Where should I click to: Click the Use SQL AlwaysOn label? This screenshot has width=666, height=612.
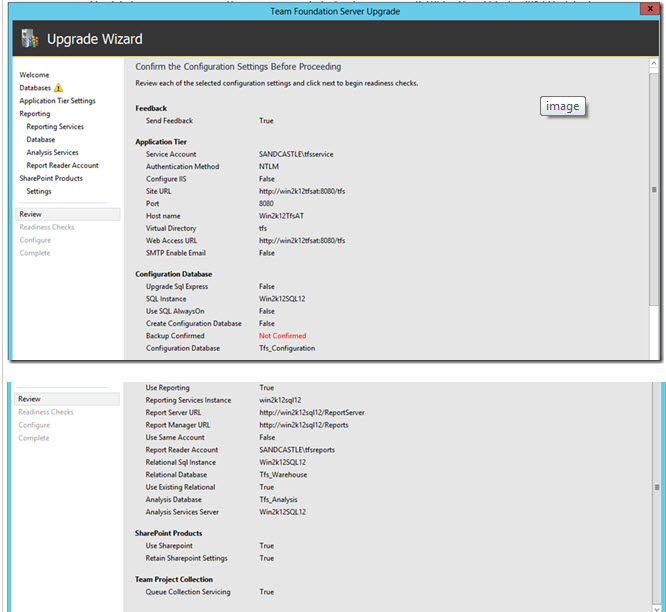175,311
